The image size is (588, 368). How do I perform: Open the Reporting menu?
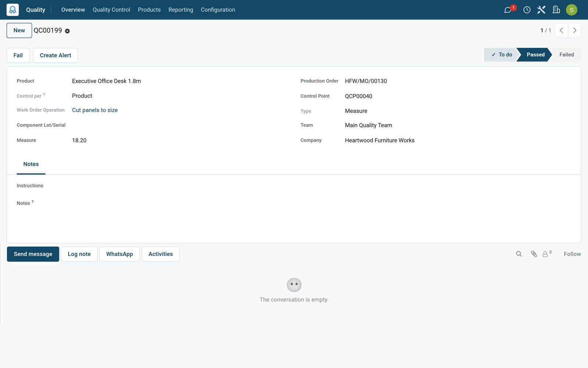tap(181, 10)
